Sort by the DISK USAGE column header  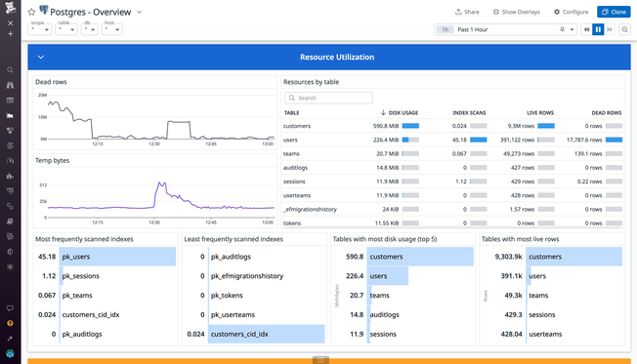pos(400,113)
